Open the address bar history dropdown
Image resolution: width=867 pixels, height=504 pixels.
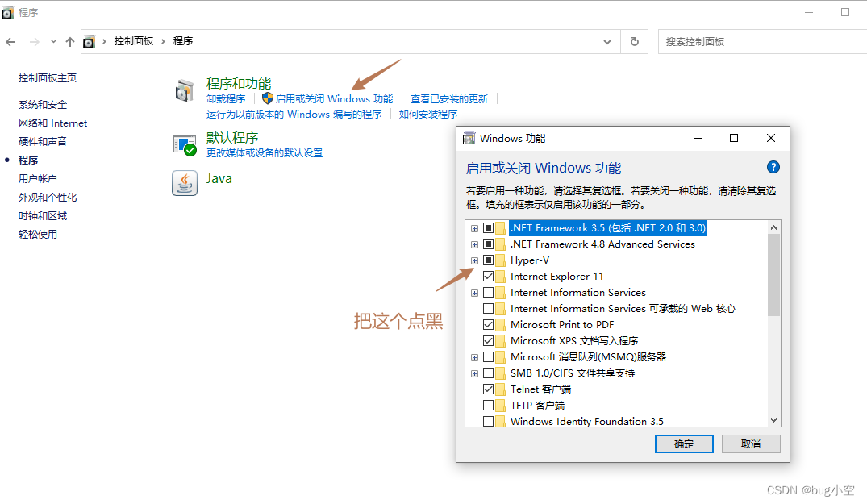[607, 41]
